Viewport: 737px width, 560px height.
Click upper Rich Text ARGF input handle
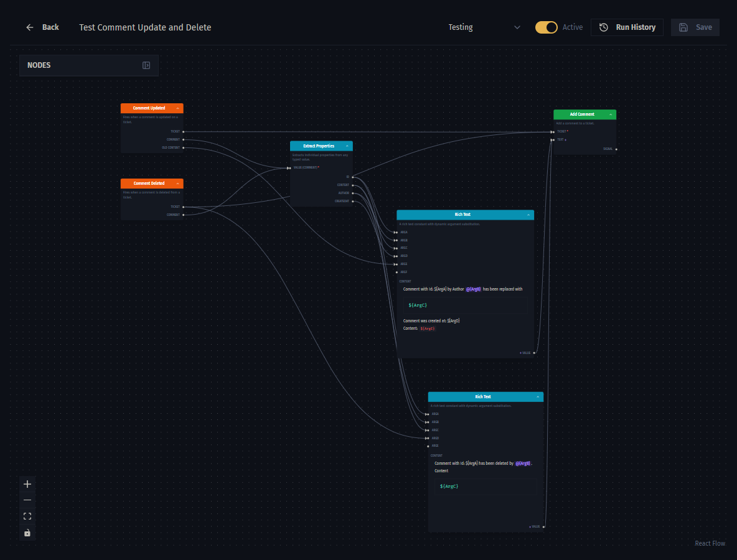(397, 272)
